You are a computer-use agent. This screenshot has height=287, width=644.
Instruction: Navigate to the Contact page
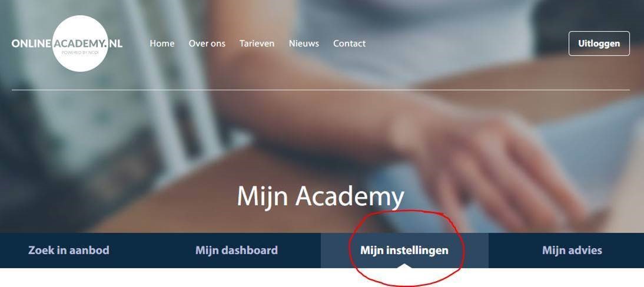tap(350, 44)
